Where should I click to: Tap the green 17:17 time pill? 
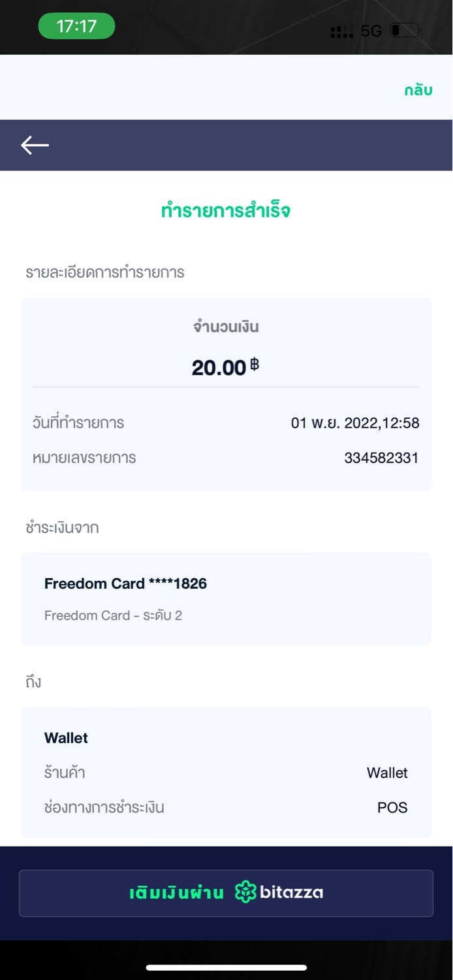pyautogui.click(x=76, y=26)
